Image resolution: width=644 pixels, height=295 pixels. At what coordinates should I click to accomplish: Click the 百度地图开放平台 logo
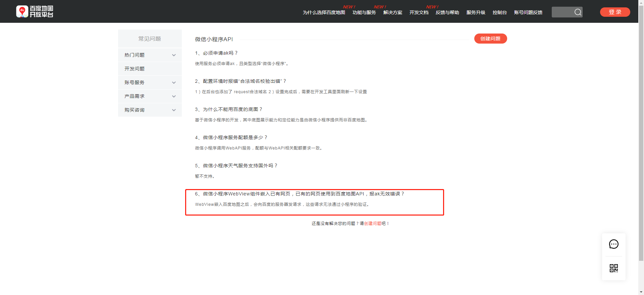pos(35,11)
